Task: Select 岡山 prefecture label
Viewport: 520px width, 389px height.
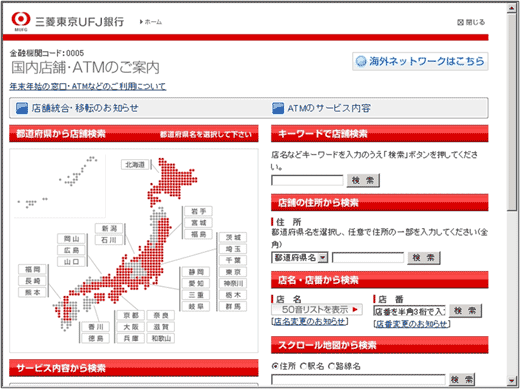Action: click(x=71, y=239)
